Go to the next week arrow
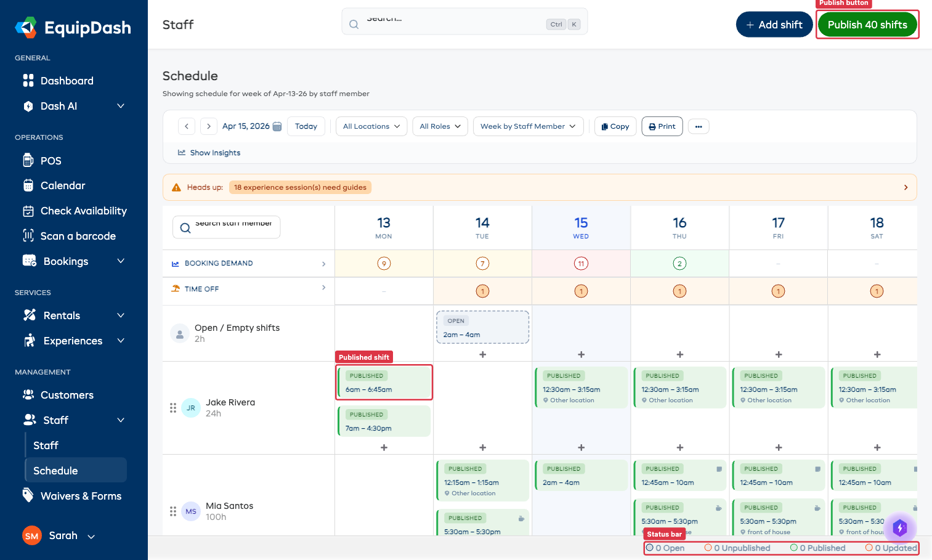The width and height of the screenshot is (932, 560). (x=209, y=126)
